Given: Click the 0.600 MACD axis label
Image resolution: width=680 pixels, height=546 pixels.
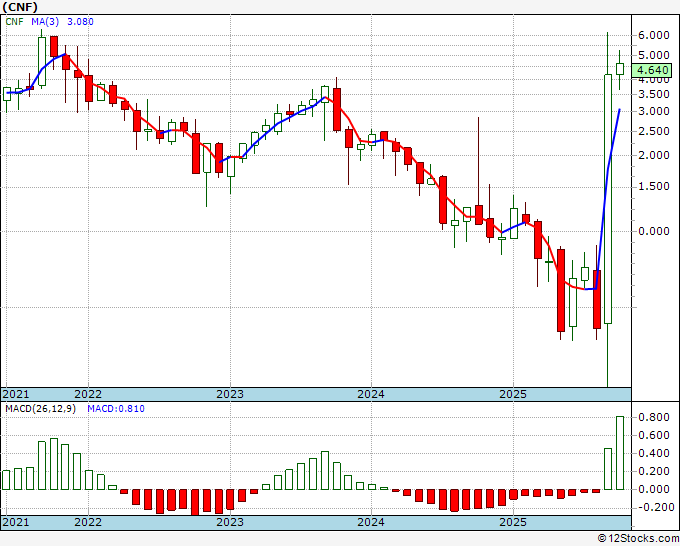Looking at the screenshot, I should click(x=654, y=436).
